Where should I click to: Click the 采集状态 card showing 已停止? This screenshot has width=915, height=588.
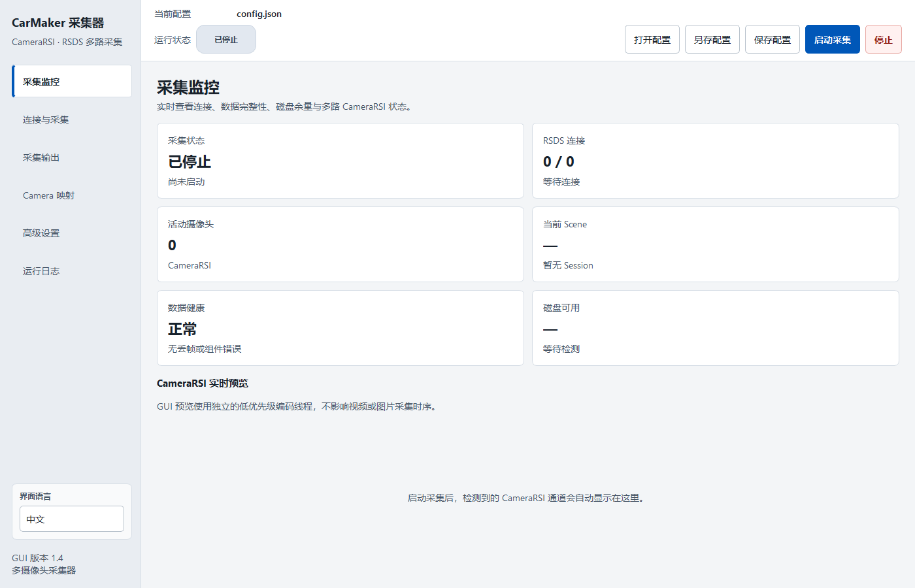pyautogui.click(x=341, y=161)
